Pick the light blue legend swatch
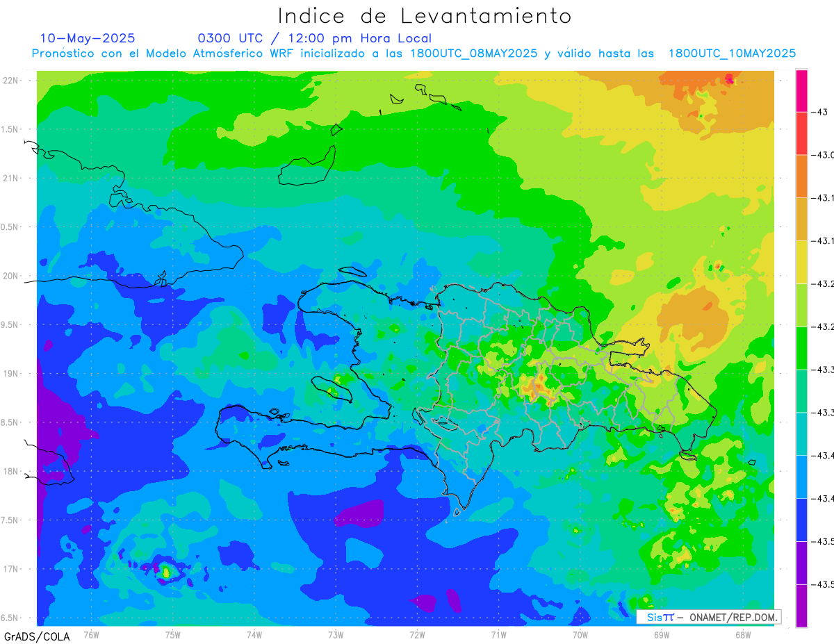The width and height of the screenshot is (834, 644). [801, 477]
